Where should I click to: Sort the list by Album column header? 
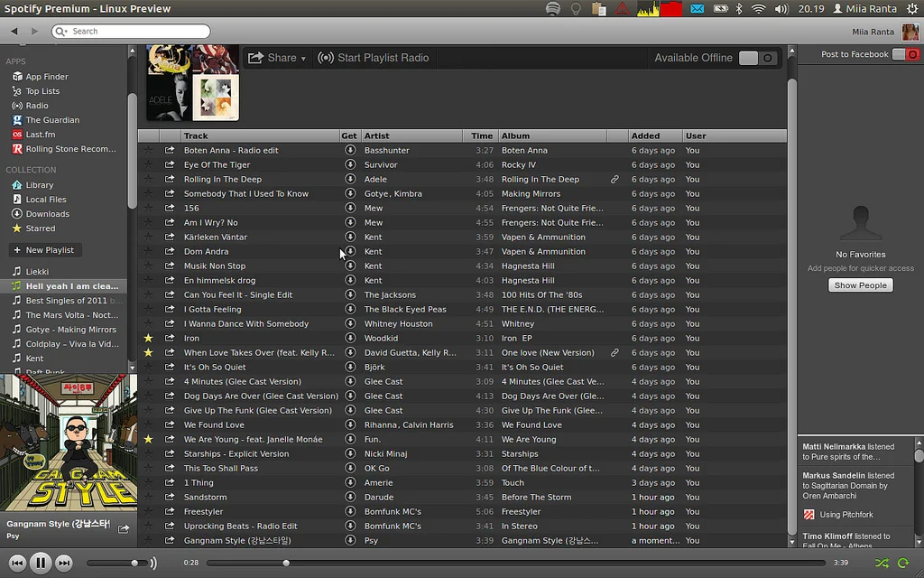(x=553, y=135)
